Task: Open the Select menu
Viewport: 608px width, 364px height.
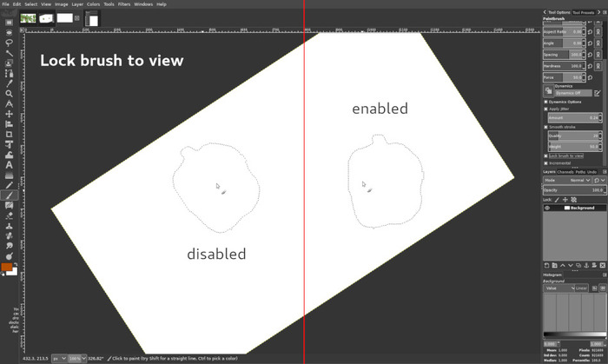Action: coord(31,4)
